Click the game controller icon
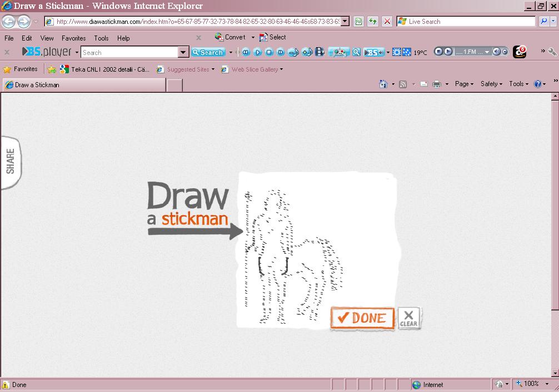559x392 pixels. tap(339, 52)
